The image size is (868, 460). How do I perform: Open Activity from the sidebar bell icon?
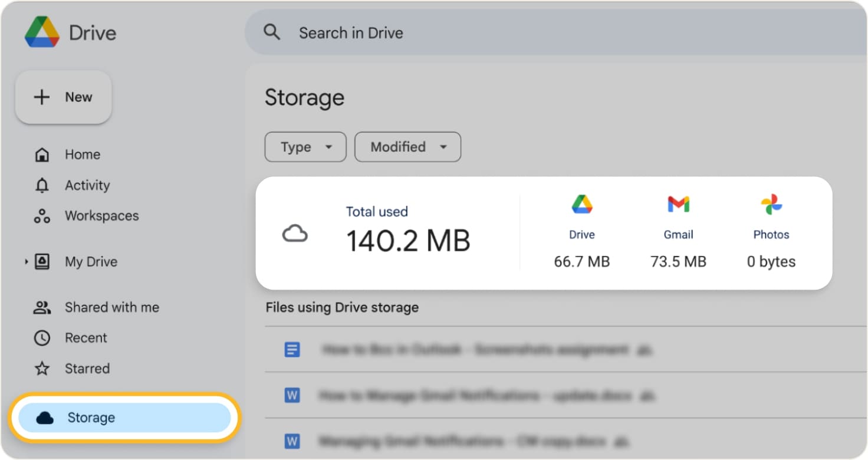pyautogui.click(x=42, y=185)
